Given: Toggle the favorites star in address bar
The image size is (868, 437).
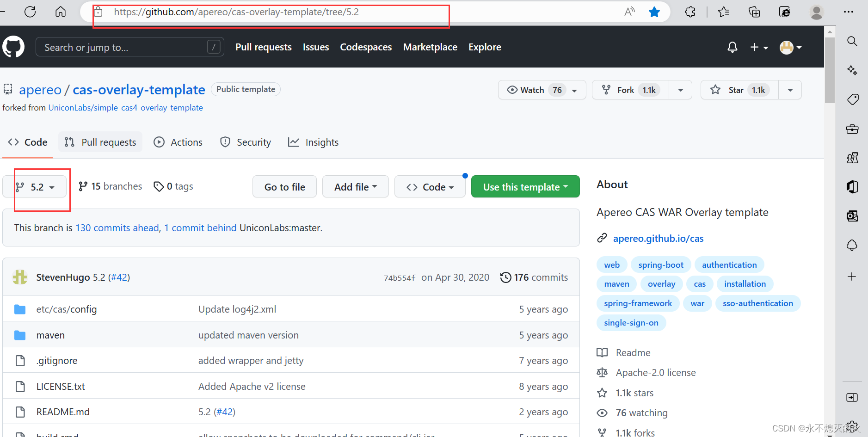Looking at the screenshot, I should click(x=654, y=12).
